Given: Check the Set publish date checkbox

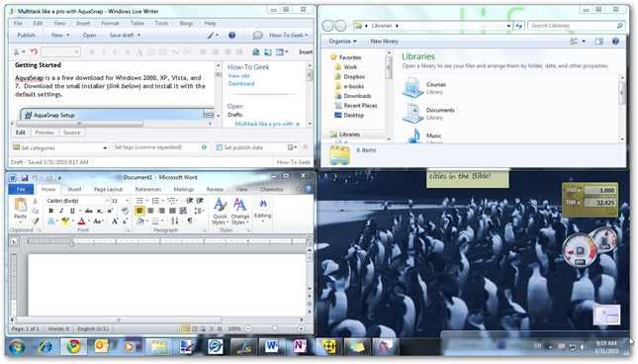Looking at the screenshot, I should click(220, 147).
